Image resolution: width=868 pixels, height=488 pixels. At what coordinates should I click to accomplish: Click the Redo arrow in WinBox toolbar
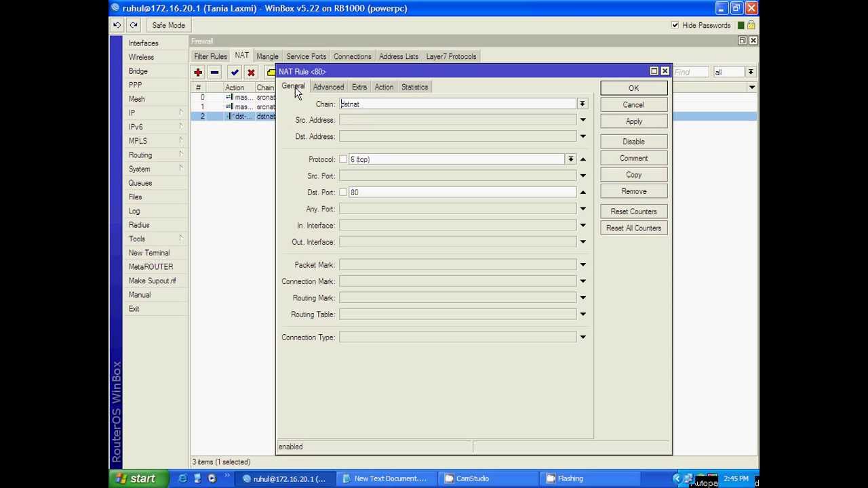click(134, 25)
